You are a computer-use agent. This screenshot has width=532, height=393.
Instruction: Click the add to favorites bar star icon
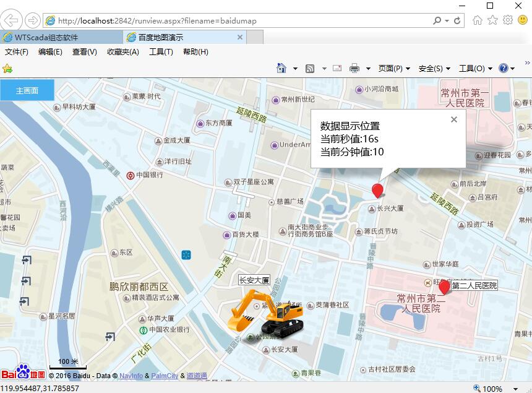point(7,69)
